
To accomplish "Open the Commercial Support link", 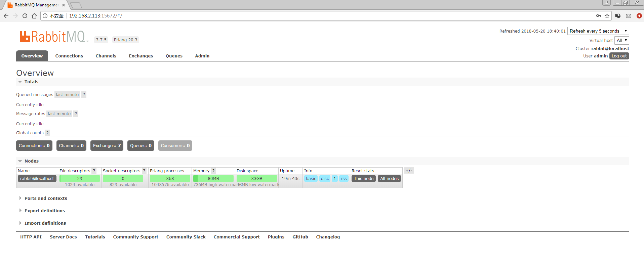I will [237, 237].
